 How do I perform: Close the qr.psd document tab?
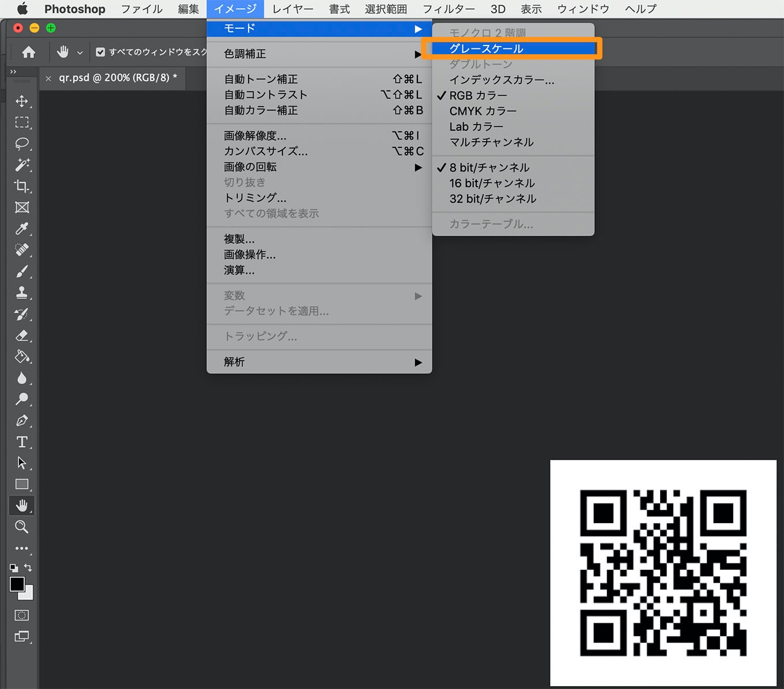[x=48, y=78]
